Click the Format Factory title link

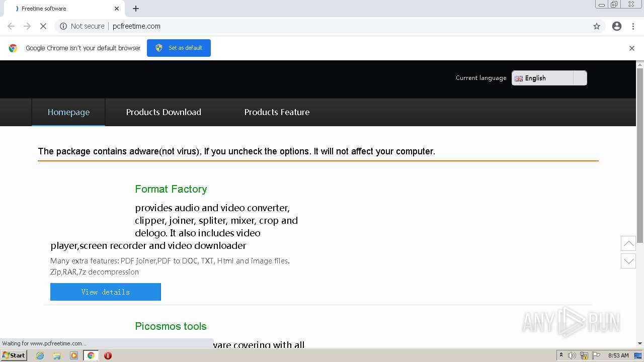coord(171,189)
